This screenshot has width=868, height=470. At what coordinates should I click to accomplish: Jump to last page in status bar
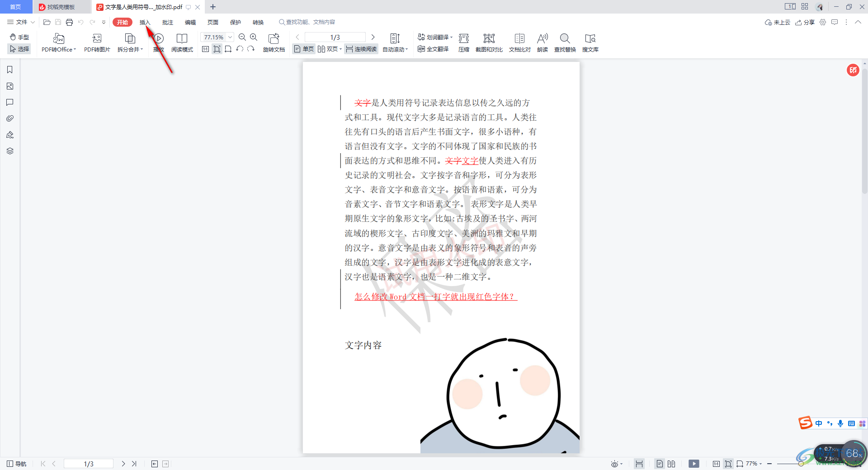point(134,464)
